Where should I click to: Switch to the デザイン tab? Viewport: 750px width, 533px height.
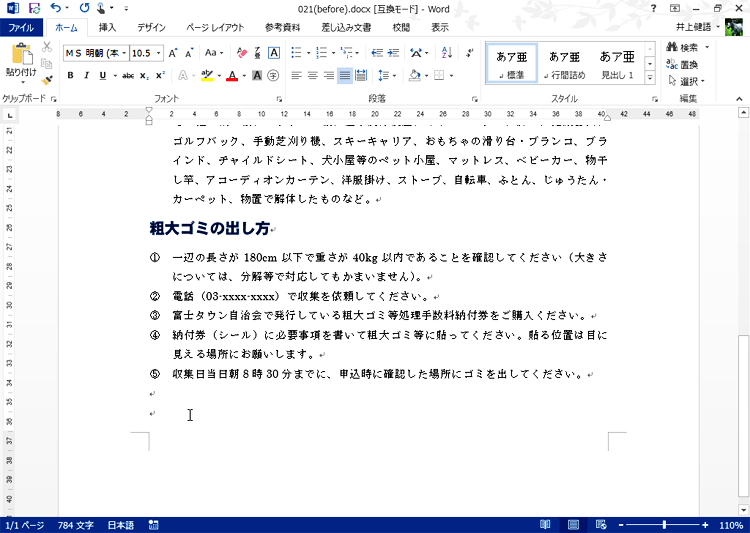(x=151, y=27)
